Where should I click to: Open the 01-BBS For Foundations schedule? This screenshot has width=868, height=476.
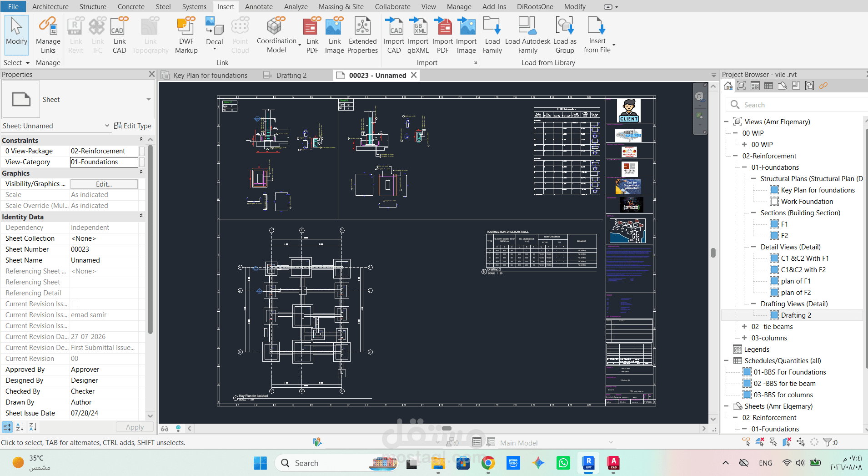[789, 372]
